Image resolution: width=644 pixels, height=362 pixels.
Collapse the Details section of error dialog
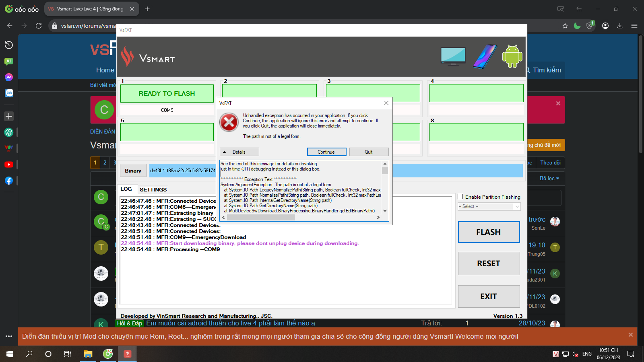pos(239,152)
